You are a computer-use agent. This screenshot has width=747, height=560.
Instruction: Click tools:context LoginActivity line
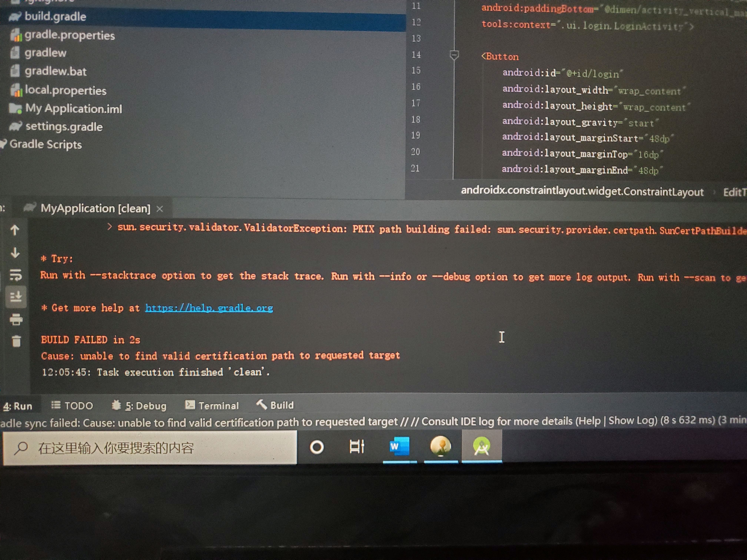[588, 25]
